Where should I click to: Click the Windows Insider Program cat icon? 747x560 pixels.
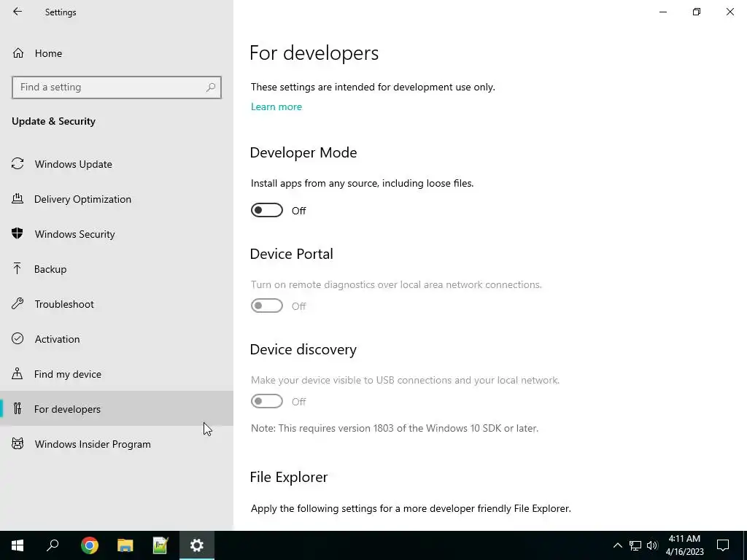pos(18,444)
